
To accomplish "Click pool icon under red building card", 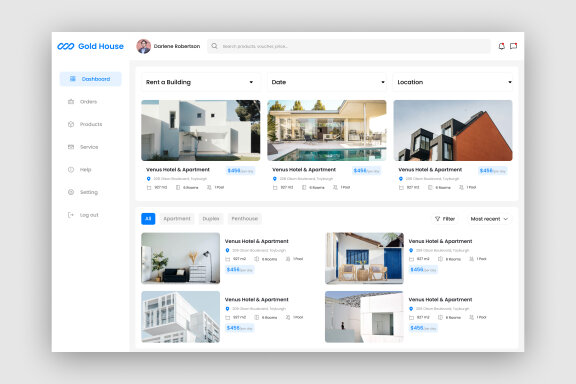I will (461, 187).
